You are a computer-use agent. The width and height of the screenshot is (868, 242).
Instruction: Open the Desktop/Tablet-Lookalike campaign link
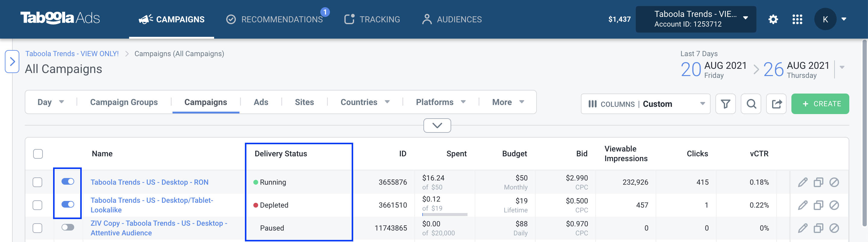coord(152,205)
